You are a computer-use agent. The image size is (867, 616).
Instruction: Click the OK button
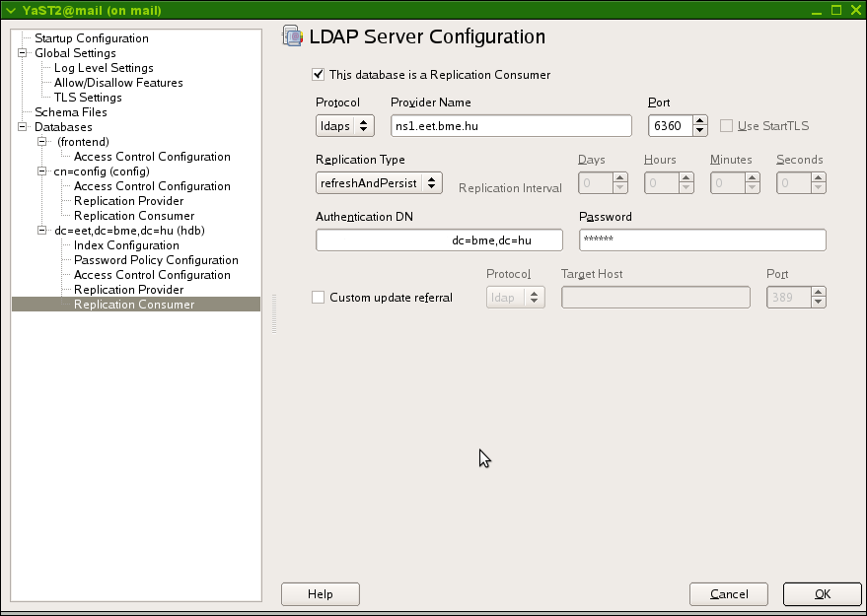[823, 594]
